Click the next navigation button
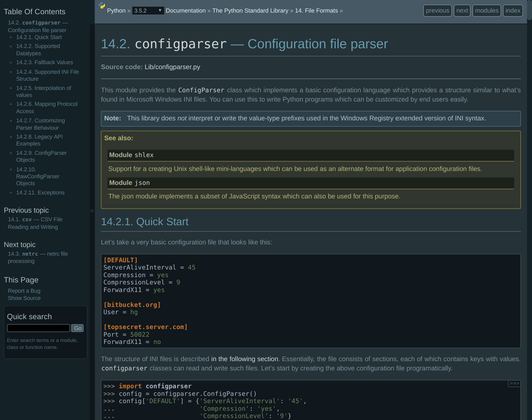This screenshot has width=532, height=420. pos(462,11)
